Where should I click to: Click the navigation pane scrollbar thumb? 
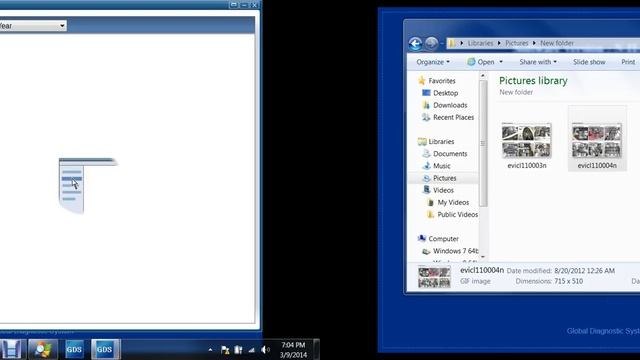tap(483, 144)
